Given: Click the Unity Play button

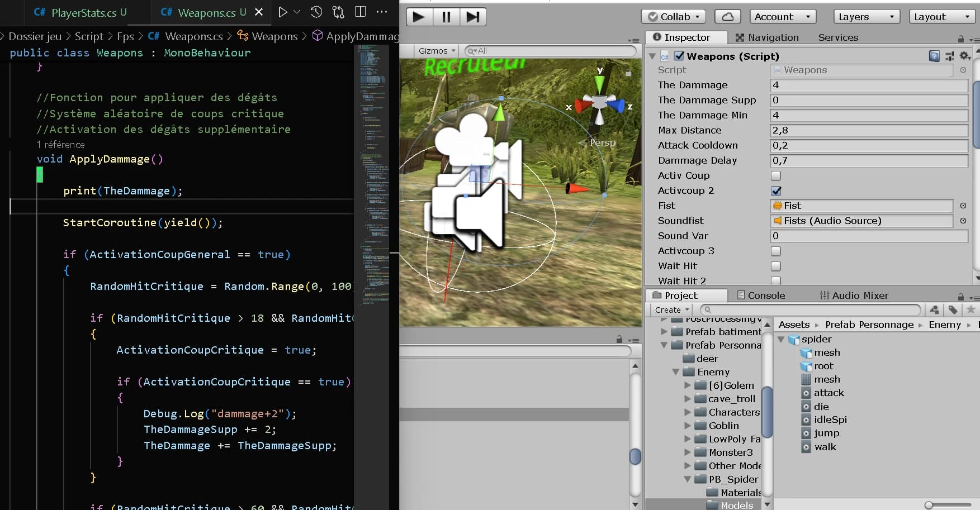Looking at the screenshot, I should tap(419, 17).
